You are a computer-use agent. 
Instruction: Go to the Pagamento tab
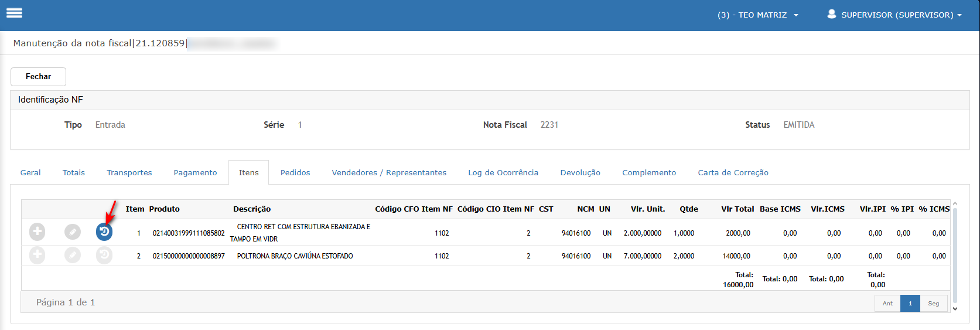(195, 173)
